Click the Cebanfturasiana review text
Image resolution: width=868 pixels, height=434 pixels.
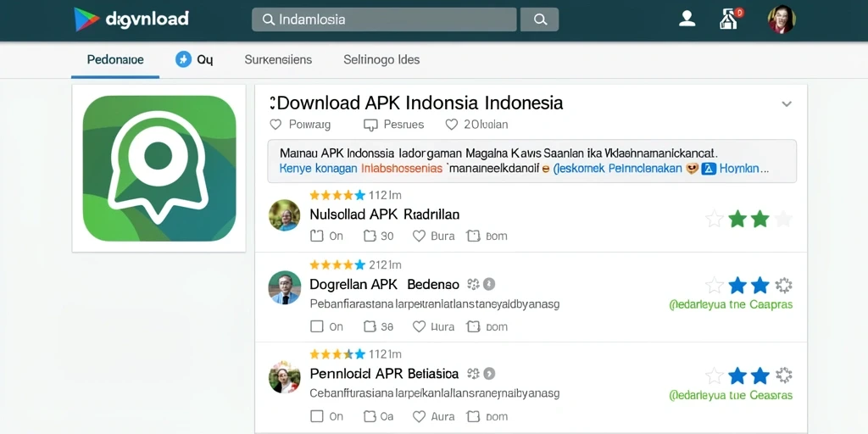435,393
